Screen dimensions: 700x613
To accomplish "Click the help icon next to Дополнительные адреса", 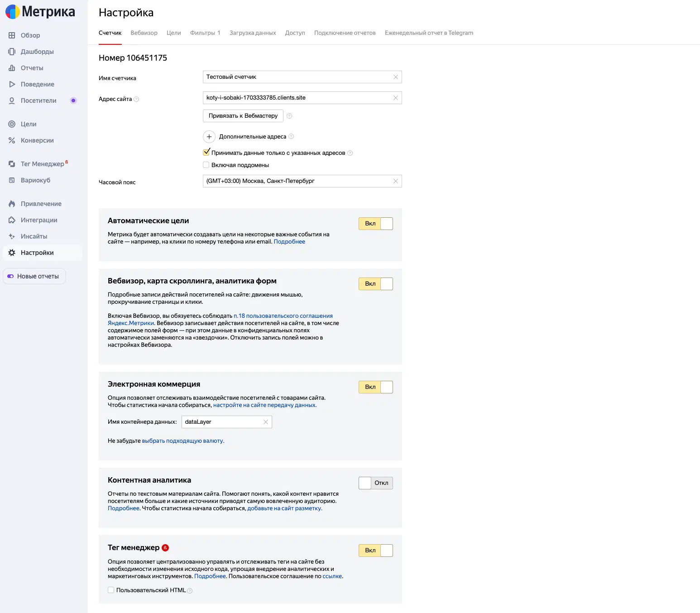I will tap(291, 137).
